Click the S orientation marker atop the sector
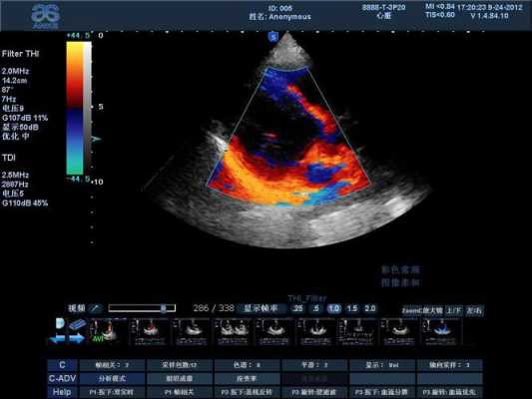The height and width of the screenshot is (399, 532). pyautogui.click(x=272, y=37)
